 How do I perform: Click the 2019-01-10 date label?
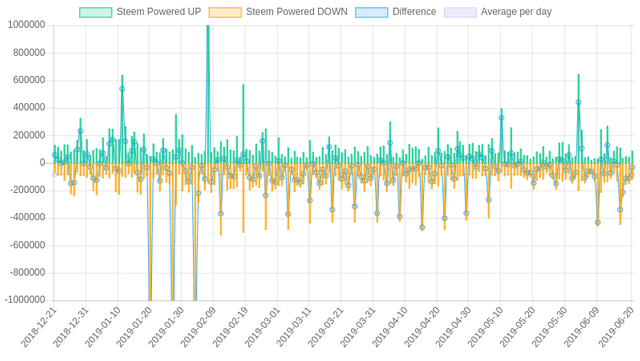102,328
